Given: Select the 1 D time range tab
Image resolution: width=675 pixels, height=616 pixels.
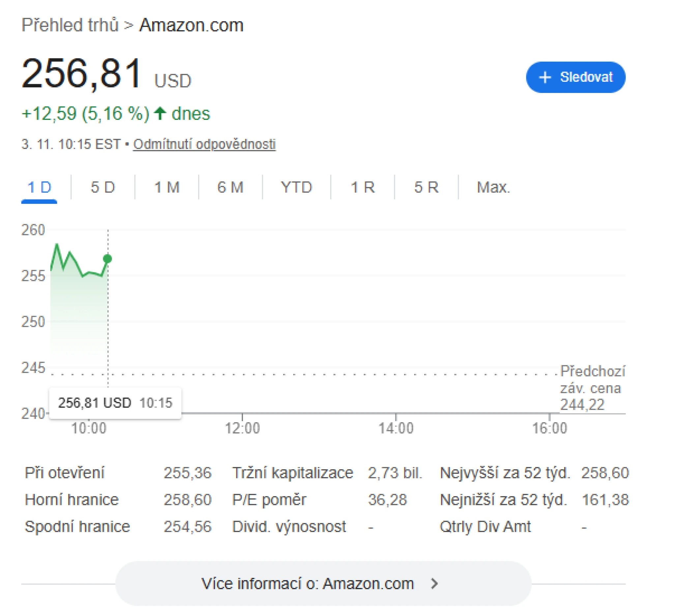Looking at the screenshot, I should 39,187.
